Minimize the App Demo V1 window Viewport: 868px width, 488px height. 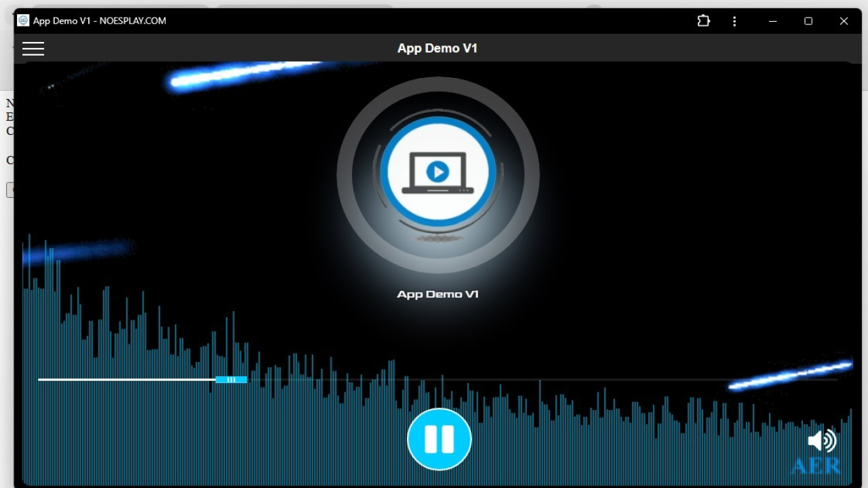pos(772,21)
